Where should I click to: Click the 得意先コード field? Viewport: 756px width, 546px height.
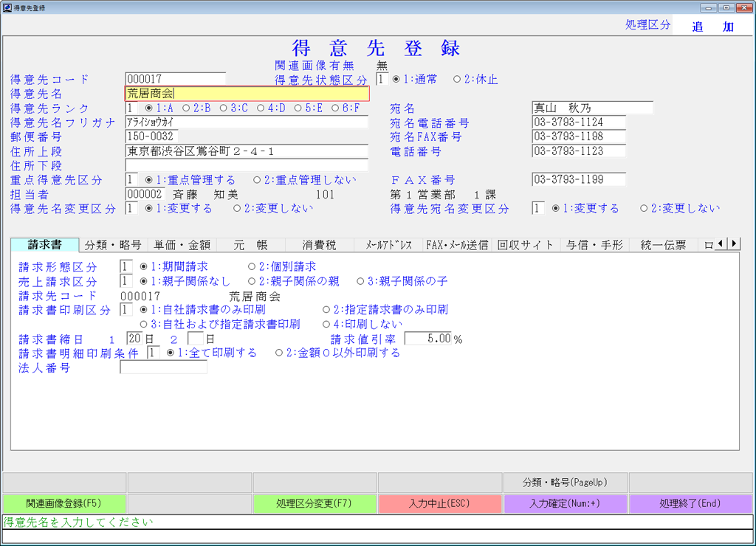tap(176, 79)
